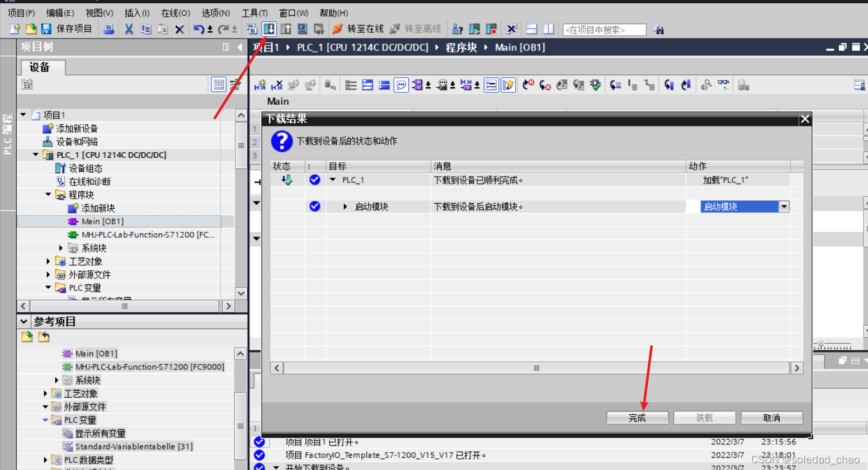The image size is (868, 470).
Task: Expand the 工艺对象 node in project tree
Action: pyautogui.click(x=48, y=261)
